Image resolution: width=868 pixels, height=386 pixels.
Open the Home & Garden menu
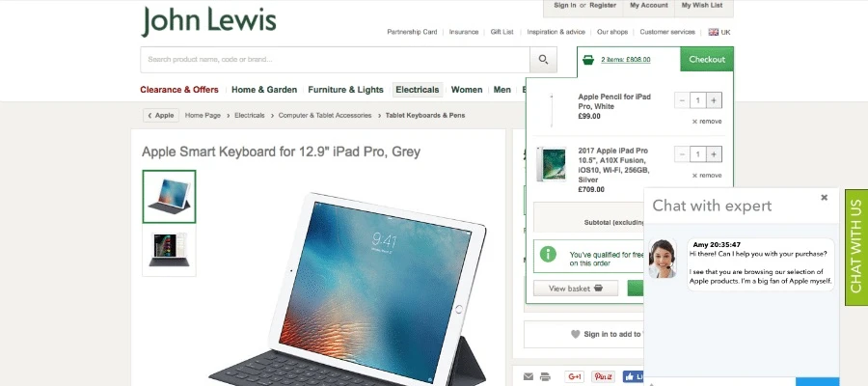point(264,90)
